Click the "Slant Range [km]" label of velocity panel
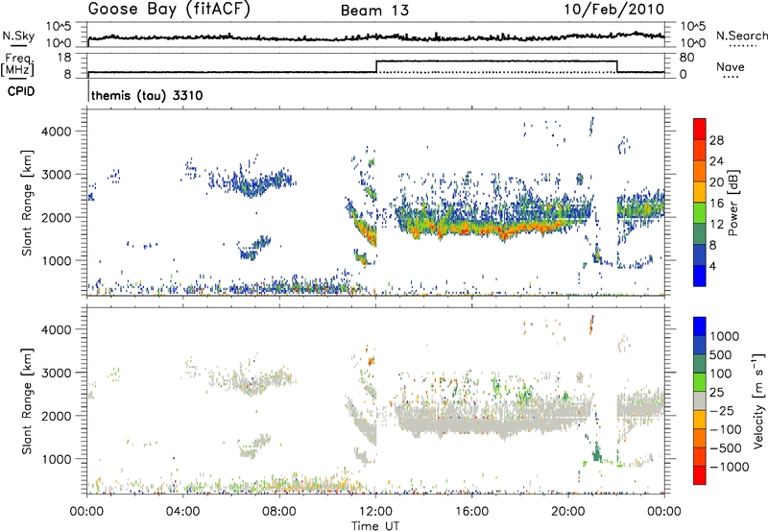The image size is (768, 532). (x=27, y=401)
